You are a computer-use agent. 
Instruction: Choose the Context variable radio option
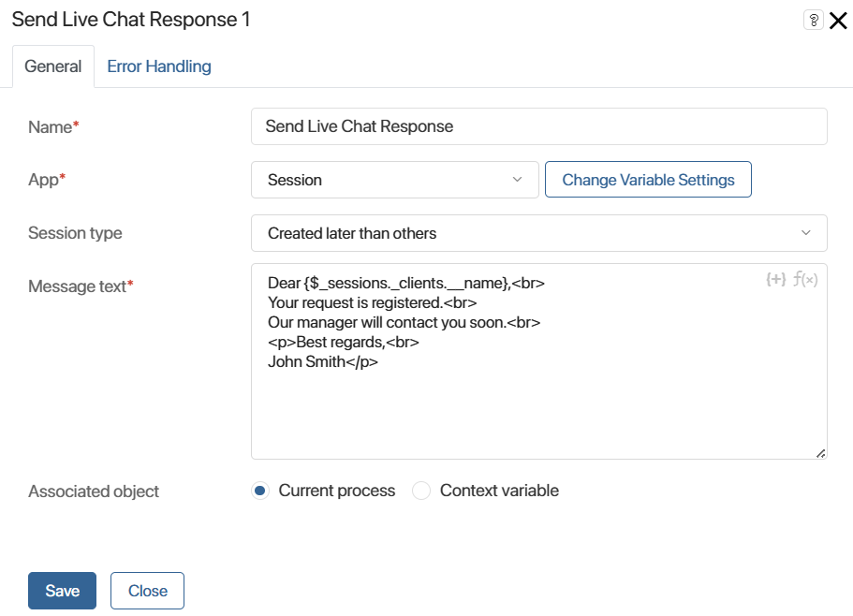pos(421,491)
